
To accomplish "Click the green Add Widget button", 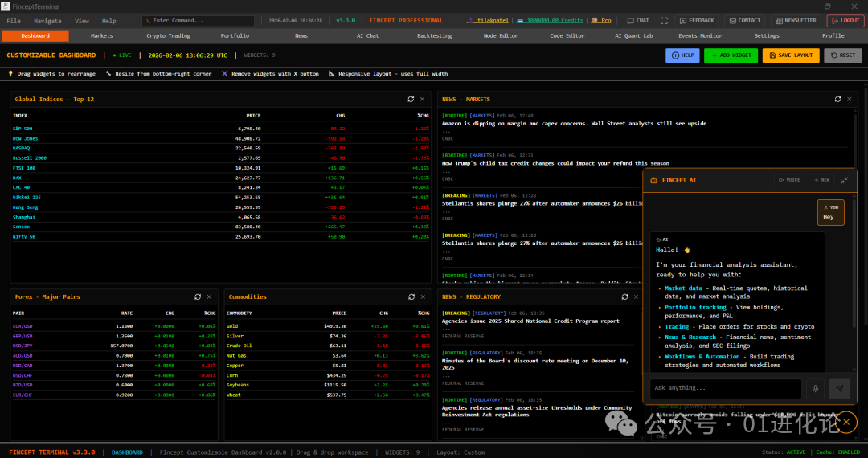I will 731,55.
